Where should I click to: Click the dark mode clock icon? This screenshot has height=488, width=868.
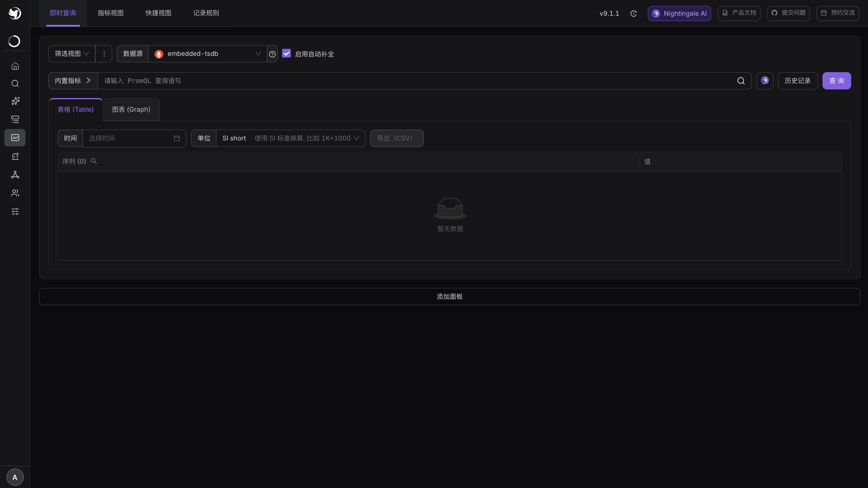633,14
